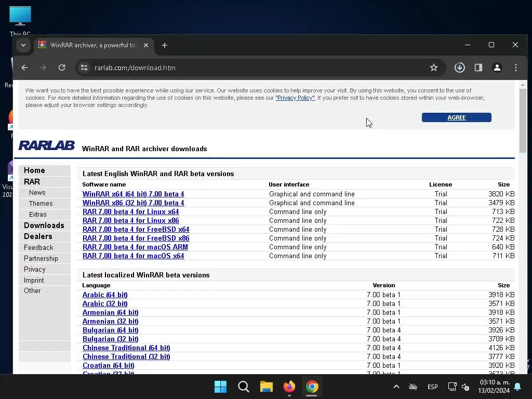Open Downloads in sidebar menu
Screen dimensions: 532x399
[x=44, y=225]
